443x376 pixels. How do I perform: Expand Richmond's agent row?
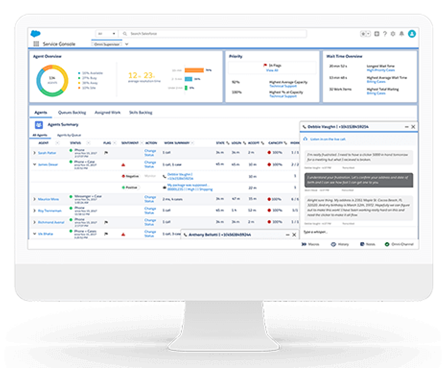click(34, 222)
